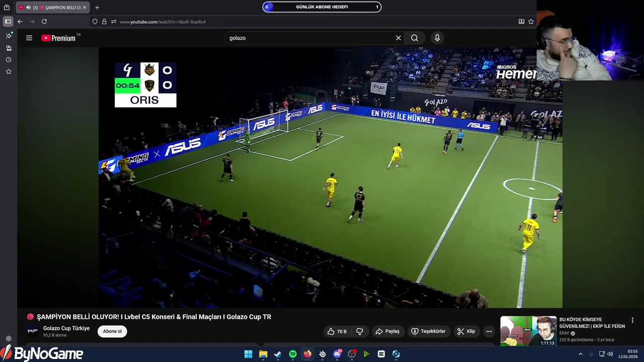
Task: Clear the search text with the X icon
Action: pyautogui.click(x=398, y=38)
